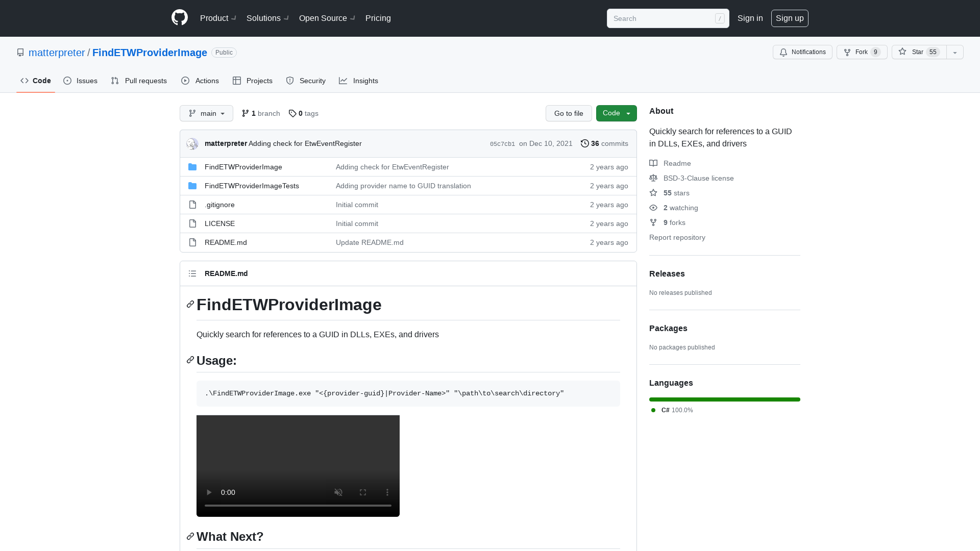Open the Actions tab
The height and width of the screenshot is (551, 980).
[x=200, y=81]
